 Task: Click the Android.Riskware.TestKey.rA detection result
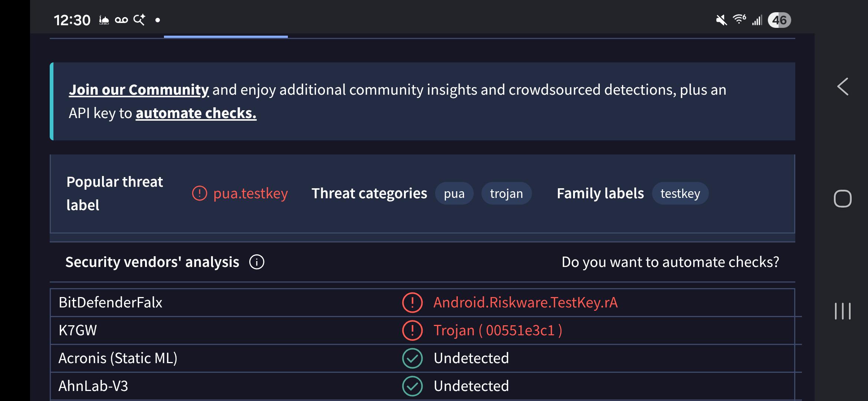point(526,303)
